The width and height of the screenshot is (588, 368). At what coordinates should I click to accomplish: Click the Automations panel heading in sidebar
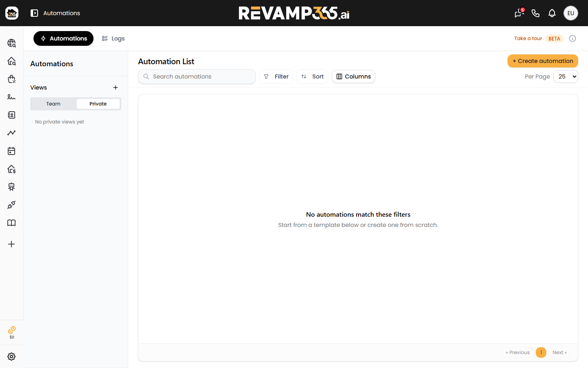click(x=52, y=64)
